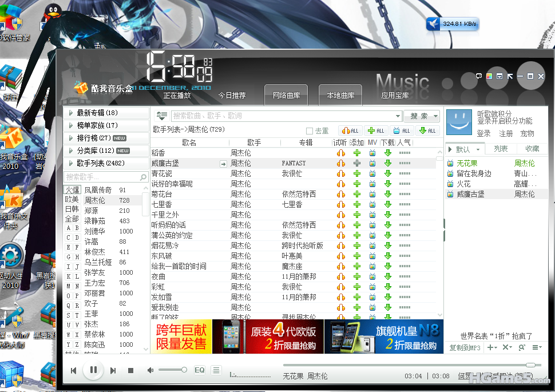Open the 正在播放 tab
The height and width of the screenshot is (392, 555).
177,95
